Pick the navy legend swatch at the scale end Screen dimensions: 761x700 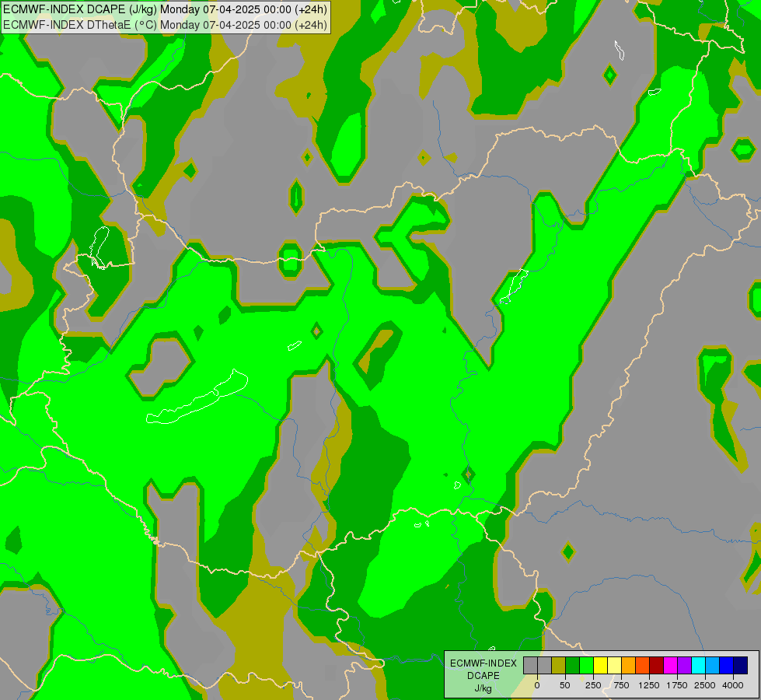coord(741,665)
